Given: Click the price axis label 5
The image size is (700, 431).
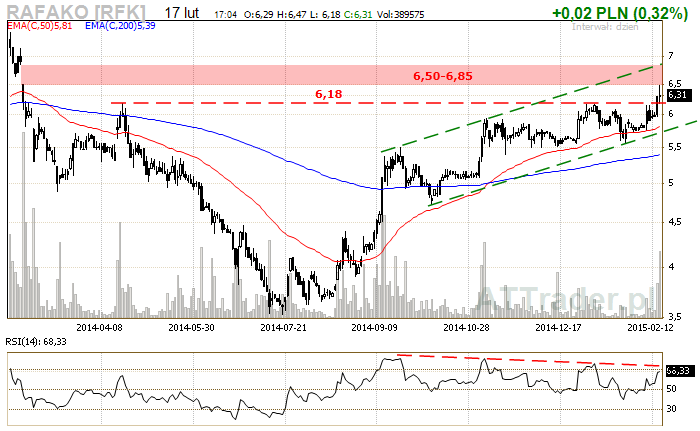Looking at the screenshot, I should tap(671, 183).
